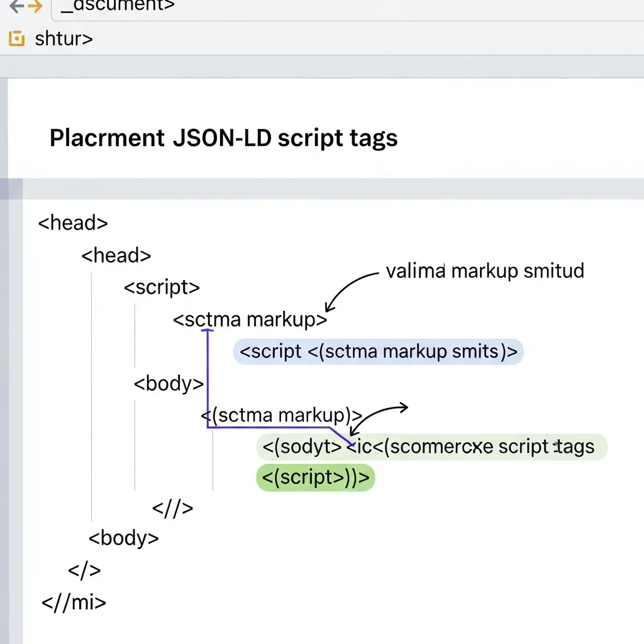Click the orange square icon beside shtur>
The height and width of the screenshot is (644, 644).
[x=15, y=38]
